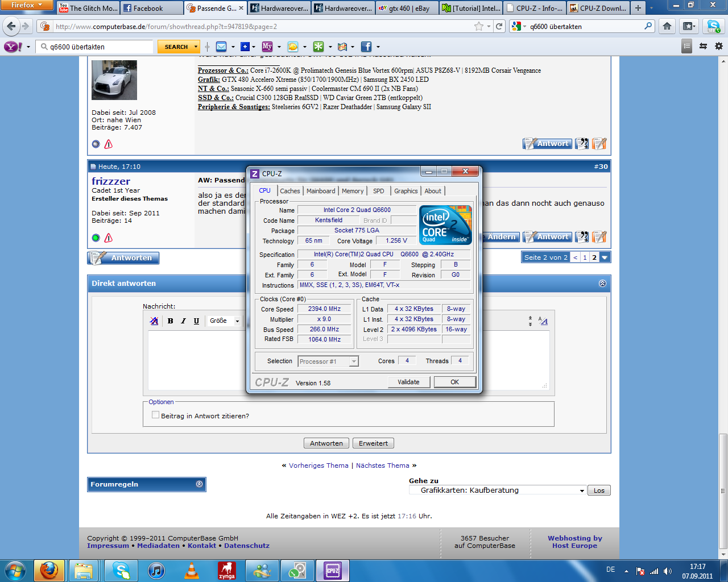Screen dimensions: 728x582
Task: Switch to SPD tab in CPU-Z
Action: (x=379, y=191)
